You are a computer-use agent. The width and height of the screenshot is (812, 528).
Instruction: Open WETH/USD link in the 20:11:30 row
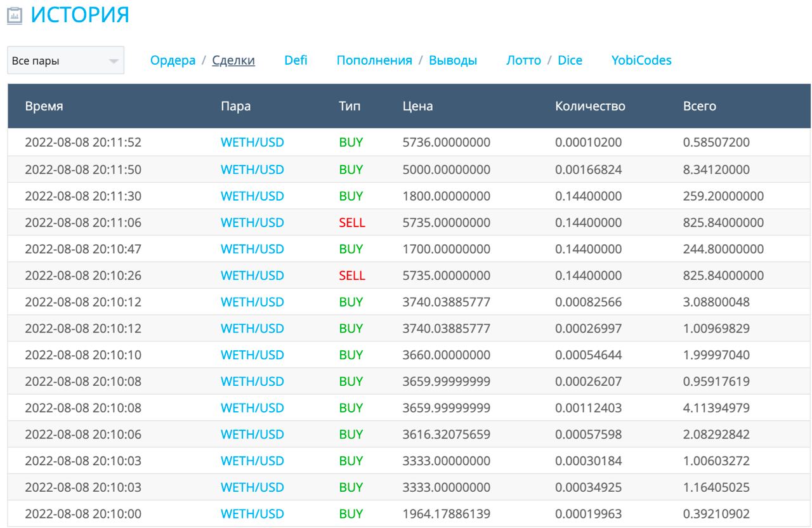click(252, 195)
